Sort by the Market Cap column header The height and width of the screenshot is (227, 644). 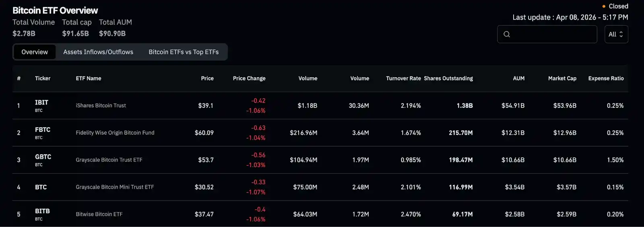click(x=562, y=78)
